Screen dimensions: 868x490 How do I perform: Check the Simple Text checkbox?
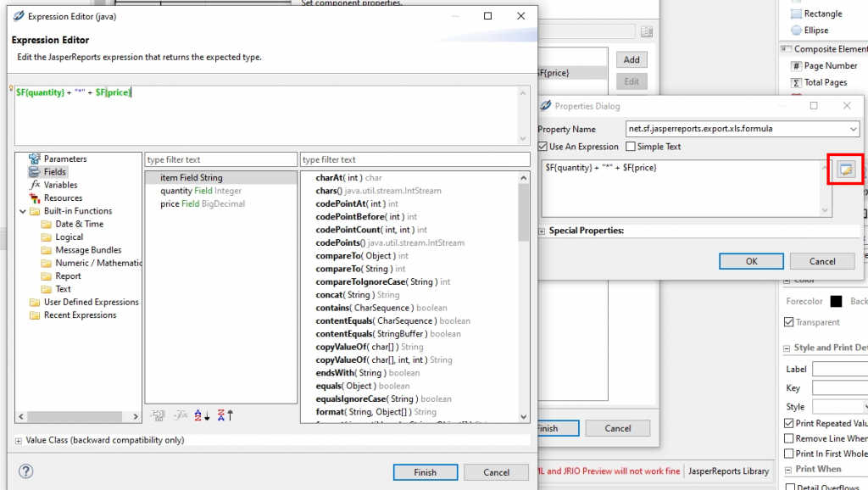(631, 147)
